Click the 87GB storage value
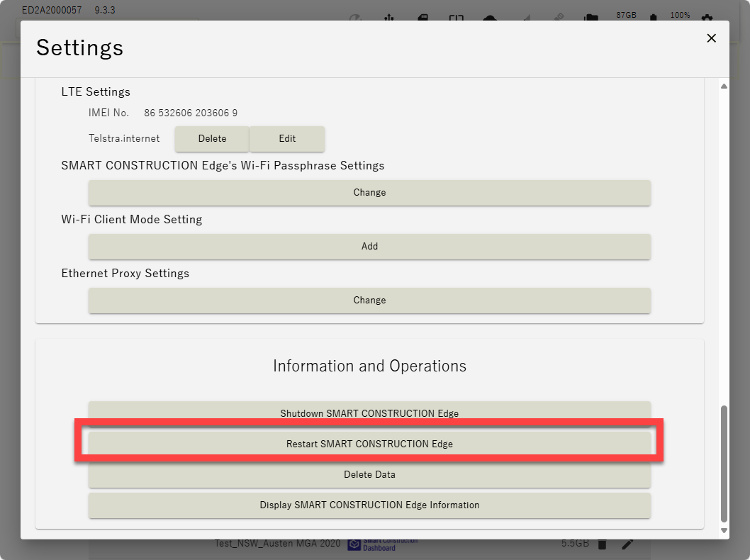Image resolution: width=750 pixels, height=560 pixels. (626, 15)
